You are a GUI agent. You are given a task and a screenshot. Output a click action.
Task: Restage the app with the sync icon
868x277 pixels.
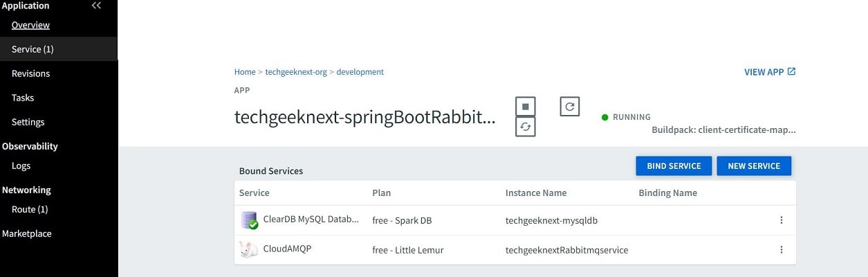tap(526, 127)
